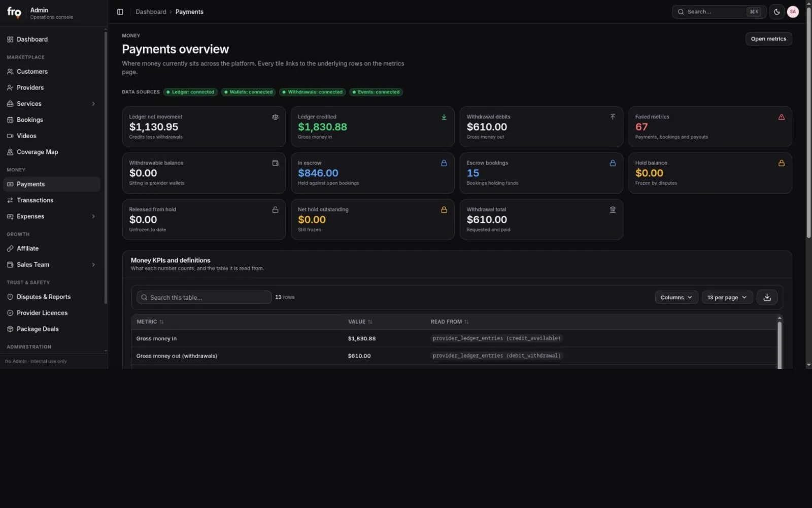The image size is (812, 508).
Task: Click the Events: connected badge
Action: (x=376, y=92)
